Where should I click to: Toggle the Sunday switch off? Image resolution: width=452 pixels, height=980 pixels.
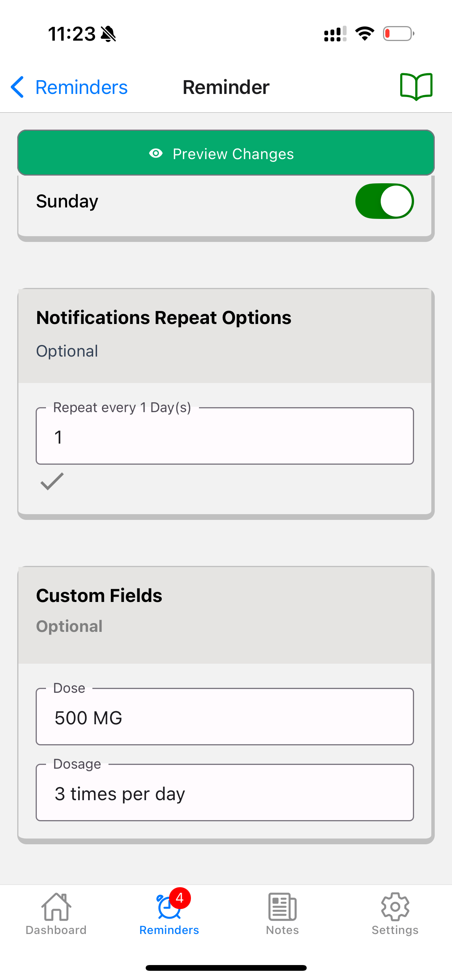(x=384, y=201)
